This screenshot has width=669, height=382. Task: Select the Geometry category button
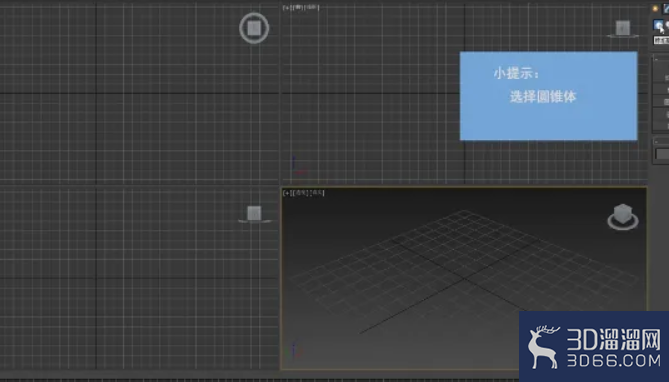658,25
